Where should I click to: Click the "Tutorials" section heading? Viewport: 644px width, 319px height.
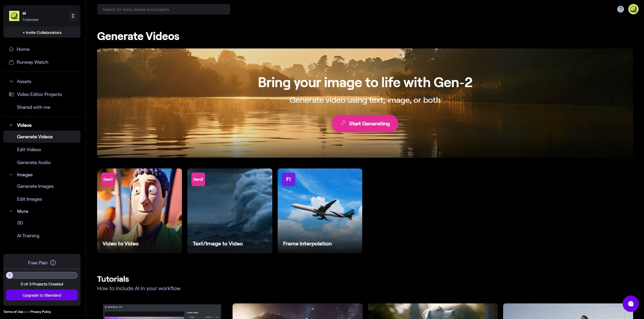pyautogui.click(x=113, y=279)
